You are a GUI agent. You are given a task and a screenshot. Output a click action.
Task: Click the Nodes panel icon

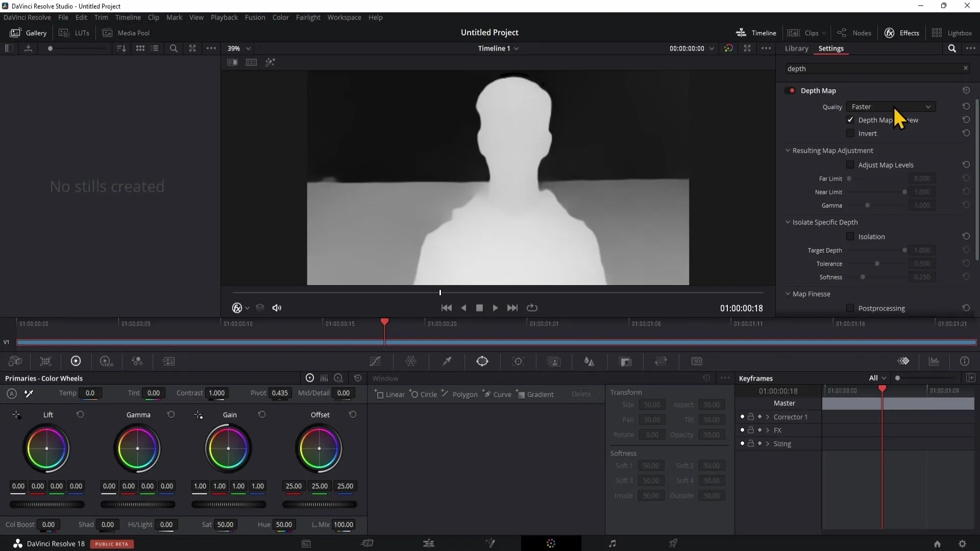(843, 32)
